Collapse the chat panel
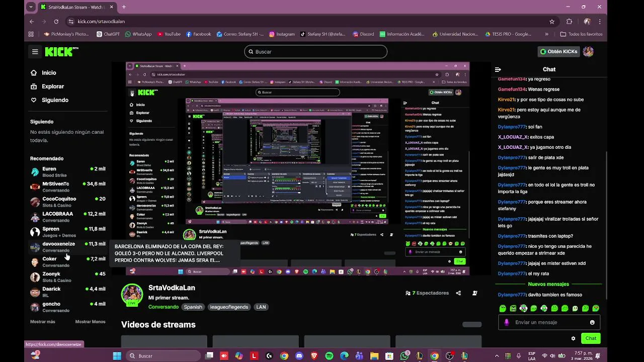Viewport: 644px width, 362px height. click(498, 69)
